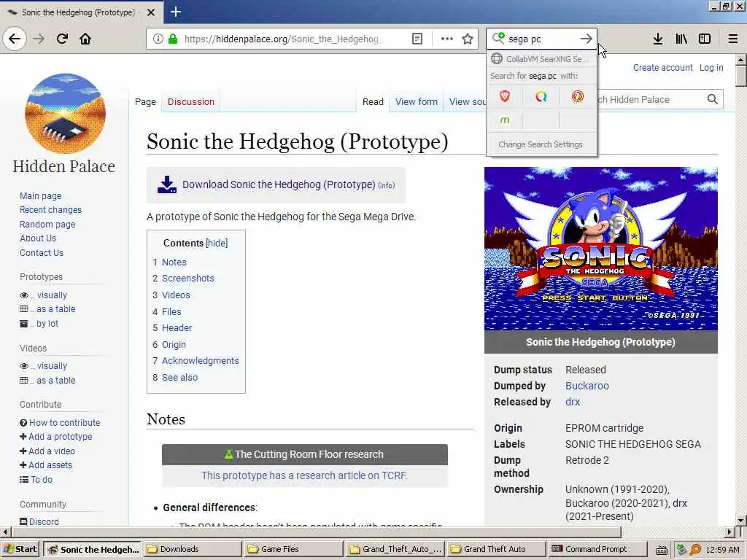Switch to Downloads taskbar window

pyautogui.click(x=193, y=549)
